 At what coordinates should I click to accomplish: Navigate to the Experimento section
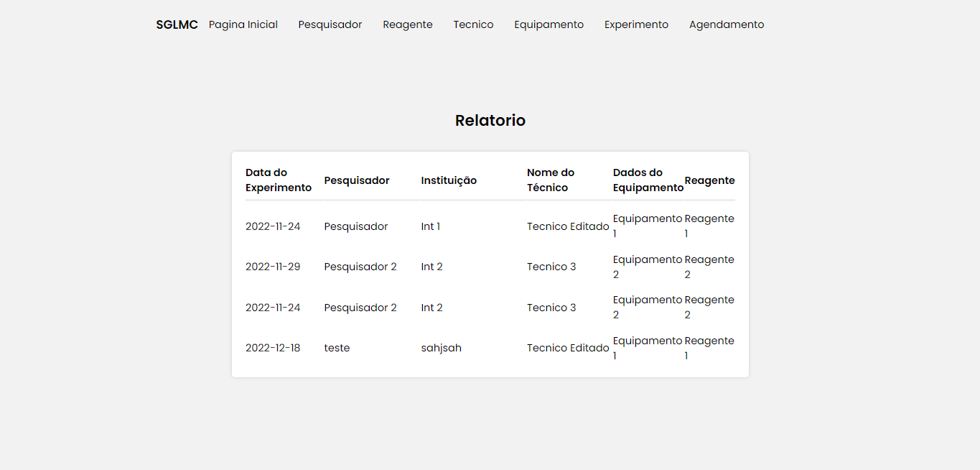coord(636,24)
